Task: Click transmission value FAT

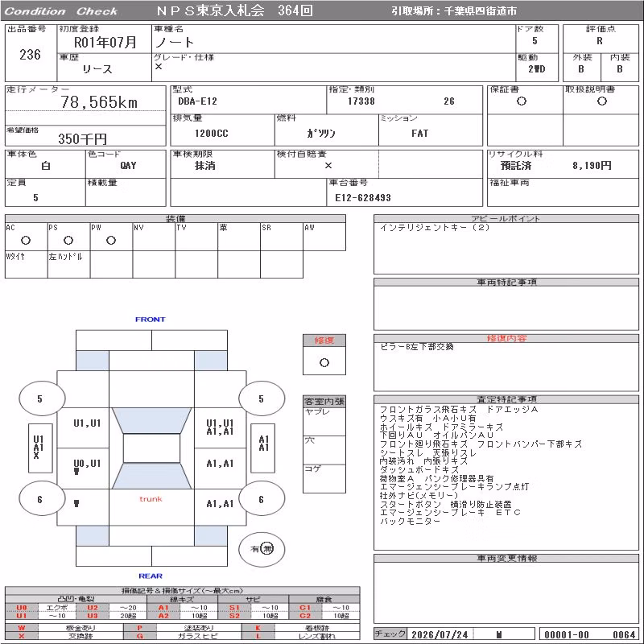Action: click(419, 134)
